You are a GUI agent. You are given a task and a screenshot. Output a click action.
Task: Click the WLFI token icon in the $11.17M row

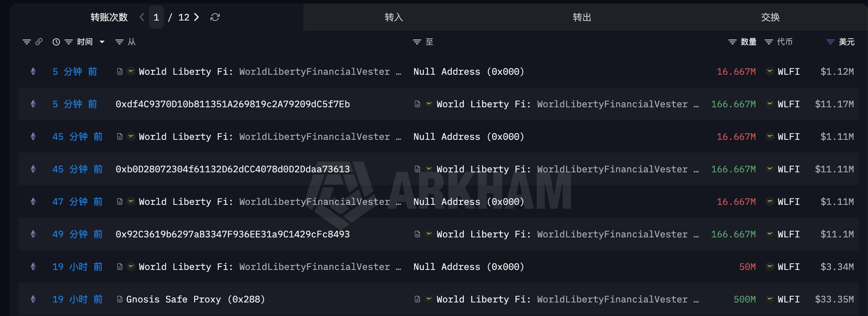770,104
